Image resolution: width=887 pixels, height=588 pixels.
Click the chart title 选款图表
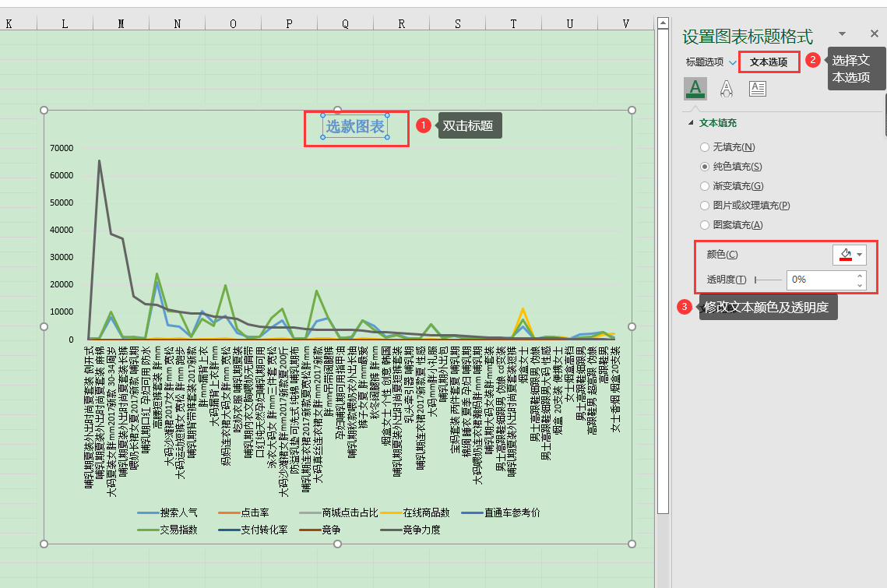pyautogui.click(x=355, y=127)
